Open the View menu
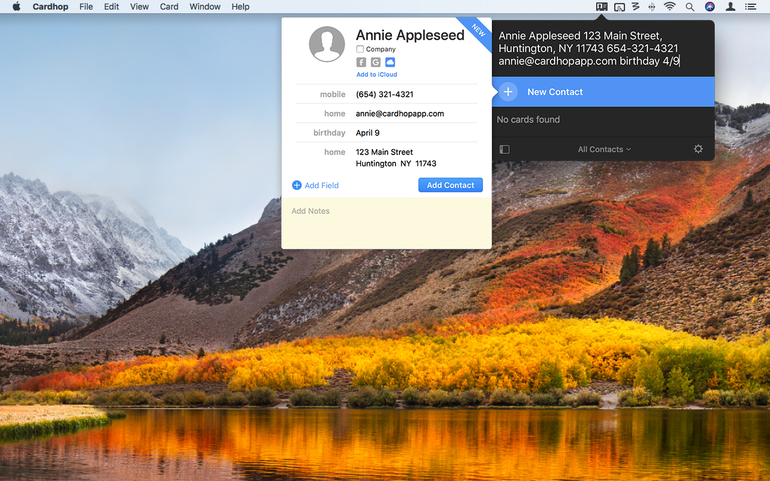This screenshot has width=770, height=481. coord(139,7)
